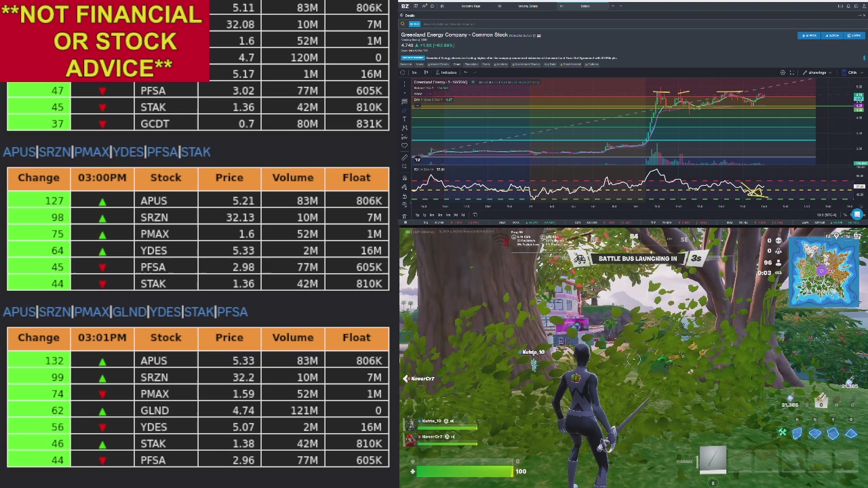
Task: Open the 5m interval selector
Action: pyautogui.click(x=416, y=73)
